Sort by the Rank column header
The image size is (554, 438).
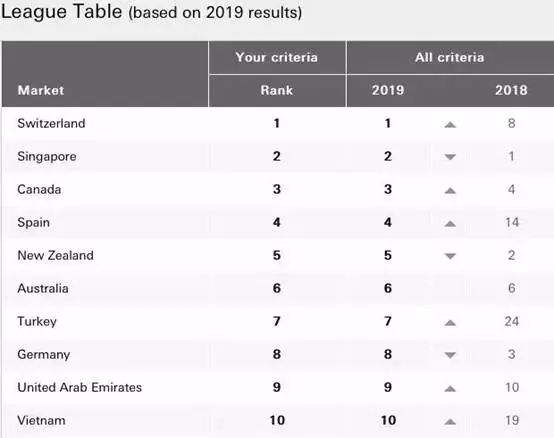[277, 90]
